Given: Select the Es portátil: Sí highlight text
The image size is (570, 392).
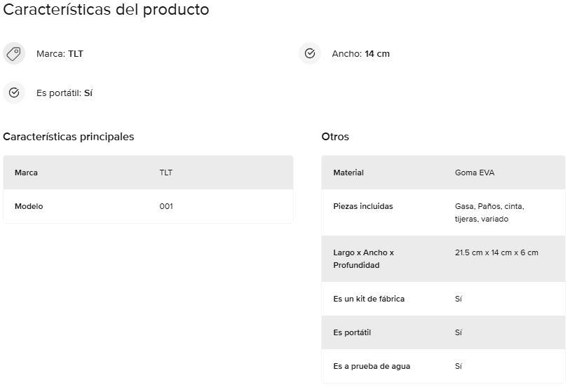Looking at the screenshot, I should coord(65,93).
